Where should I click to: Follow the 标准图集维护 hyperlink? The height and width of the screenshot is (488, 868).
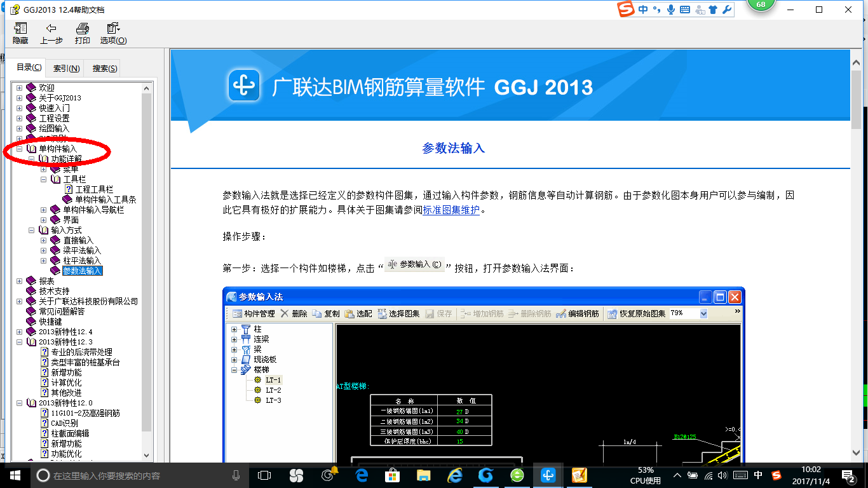pyautogui.click(x=451, y=210)
